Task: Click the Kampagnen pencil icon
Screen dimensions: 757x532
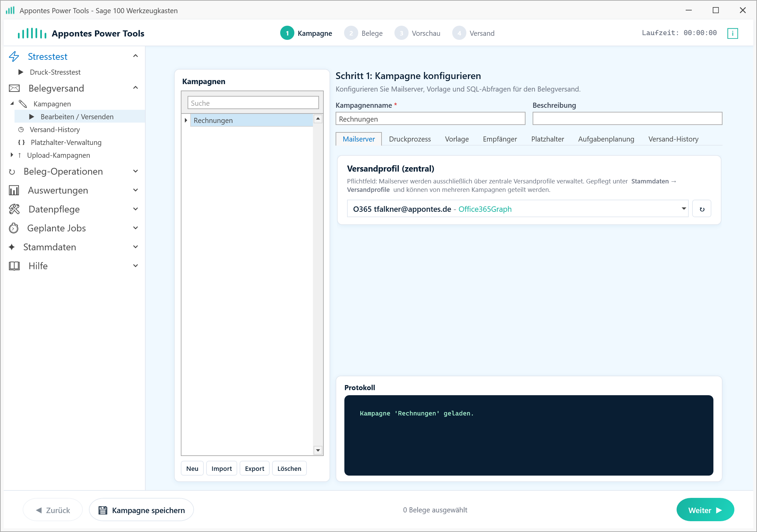Action: (23, 104)
